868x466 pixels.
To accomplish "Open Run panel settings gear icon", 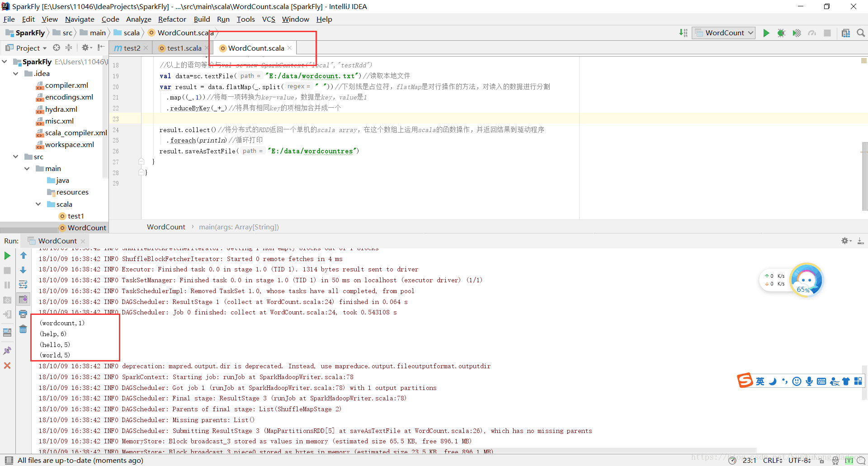I will coord(845,241).
